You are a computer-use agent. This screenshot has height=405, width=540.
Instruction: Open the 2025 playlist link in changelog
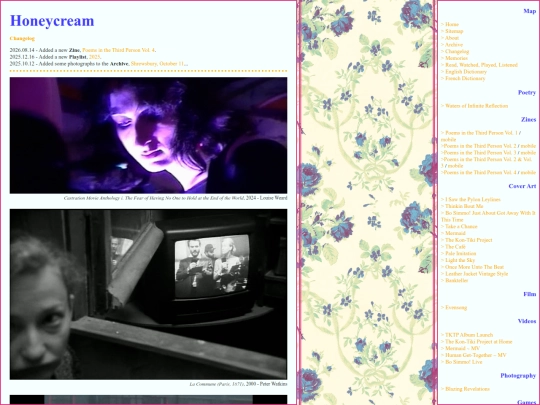pyautogui.click(x=94, y=57)
